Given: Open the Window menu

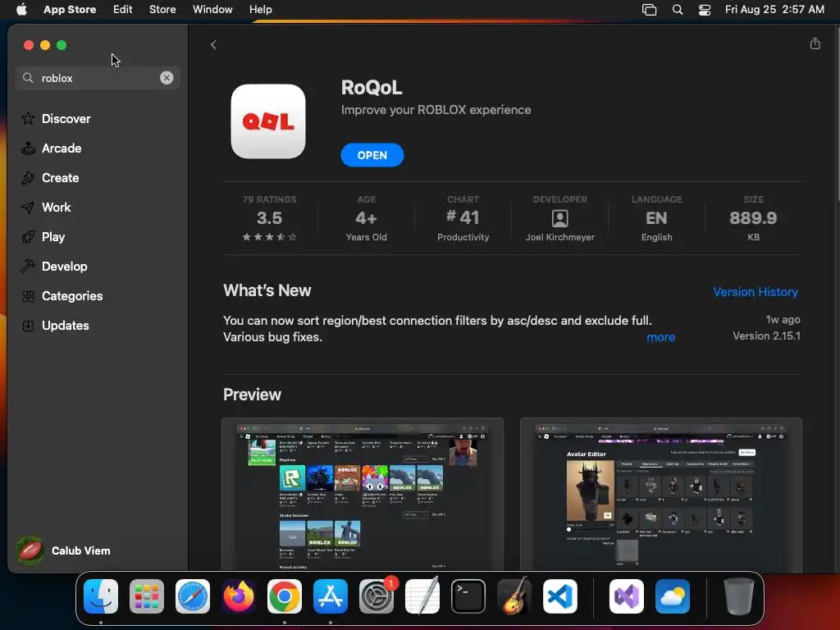Looking at the screenshot, I should click(x=212, y=9).
